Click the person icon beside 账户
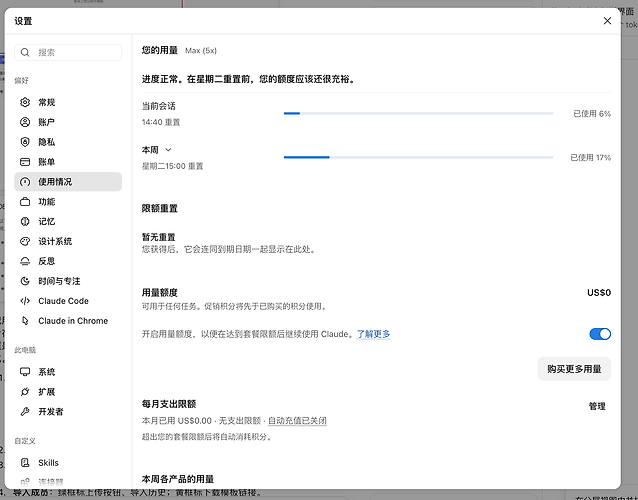638x500 pixels. (25, 122)
